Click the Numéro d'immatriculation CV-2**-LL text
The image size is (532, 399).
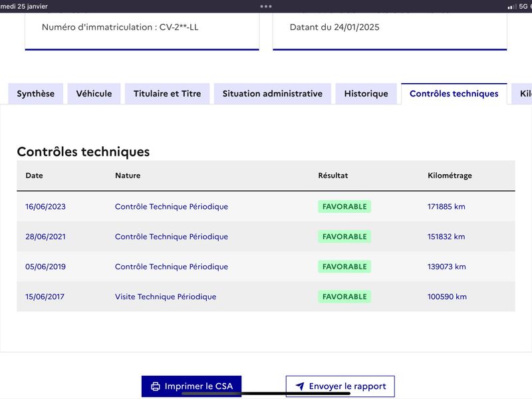[x=120, y=27]
